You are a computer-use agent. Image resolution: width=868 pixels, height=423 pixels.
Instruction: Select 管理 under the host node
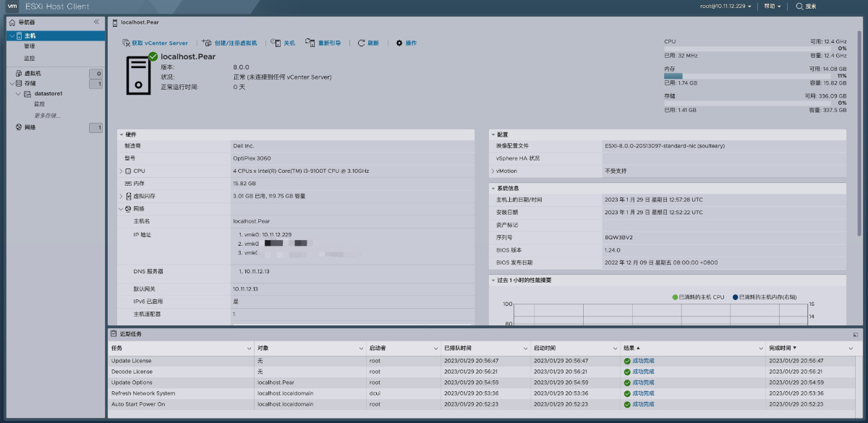30,46
